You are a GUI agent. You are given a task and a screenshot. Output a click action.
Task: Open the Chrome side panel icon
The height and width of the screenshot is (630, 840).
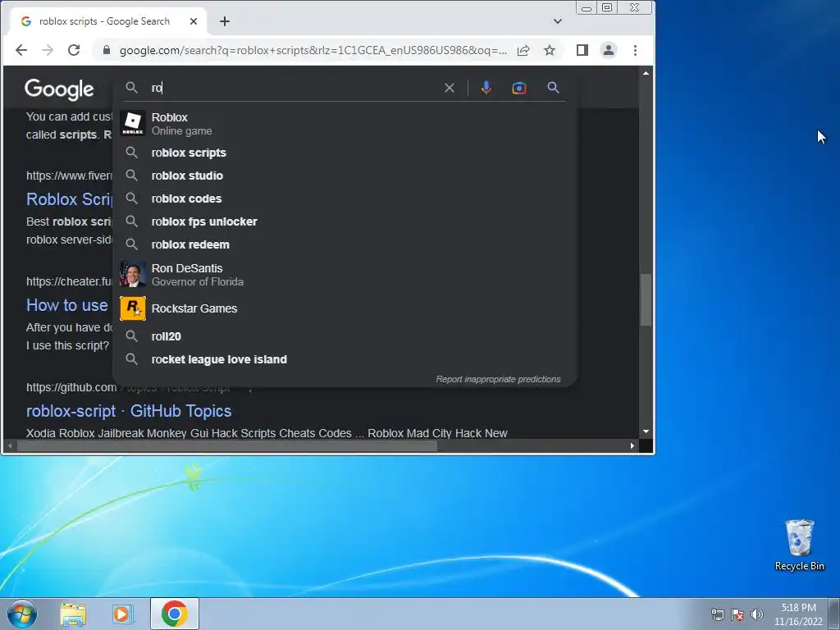582,50
